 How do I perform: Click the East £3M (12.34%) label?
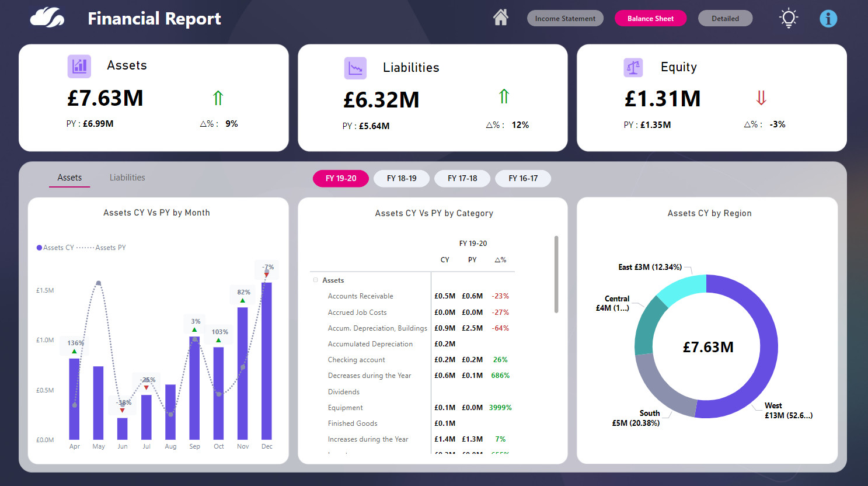pos(650,267)
